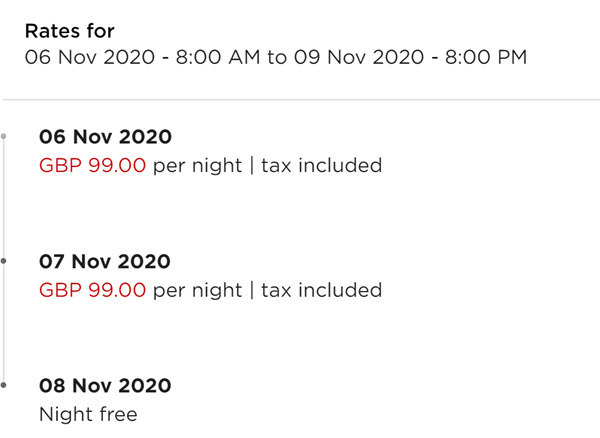Click the Night free text
Image resolution: width=600 pixels, height=438 pixels.
click(88, 414)
